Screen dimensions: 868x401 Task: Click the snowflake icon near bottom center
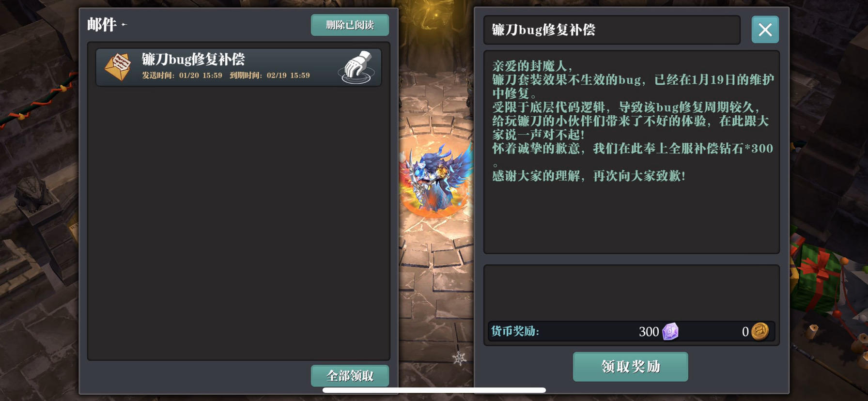coord(459,358)
